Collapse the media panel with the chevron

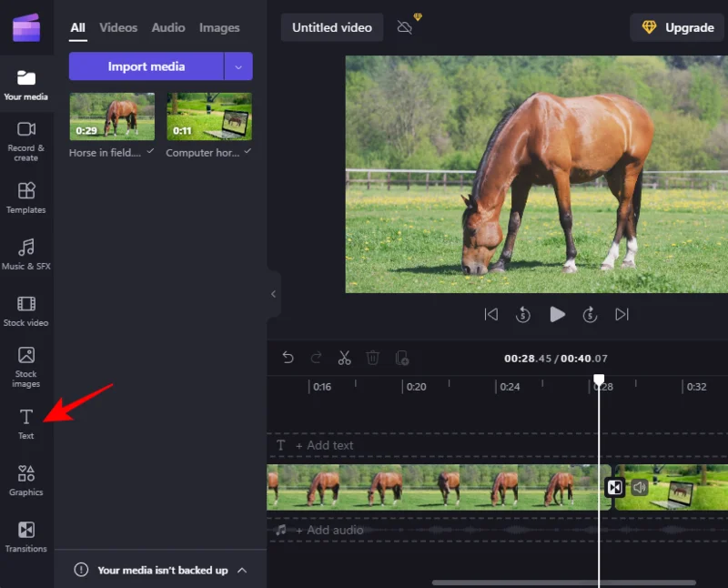pos(274,294)
